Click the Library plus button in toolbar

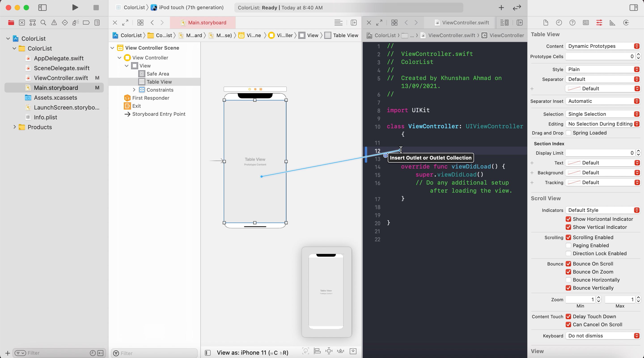pos(501,8)
